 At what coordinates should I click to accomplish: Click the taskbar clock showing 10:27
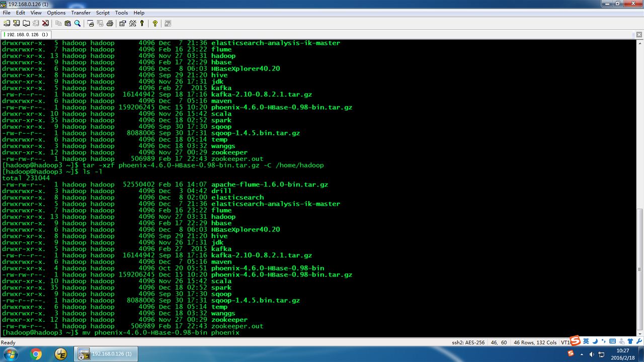(622, 354)
